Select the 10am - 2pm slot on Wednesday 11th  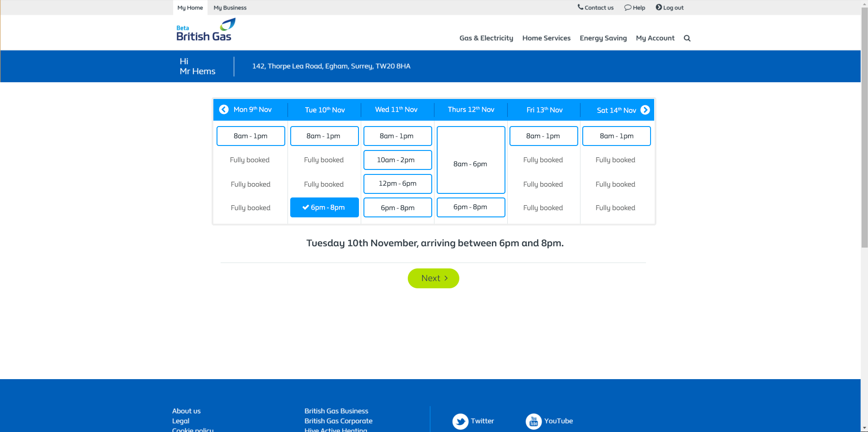tap(397, 160)
